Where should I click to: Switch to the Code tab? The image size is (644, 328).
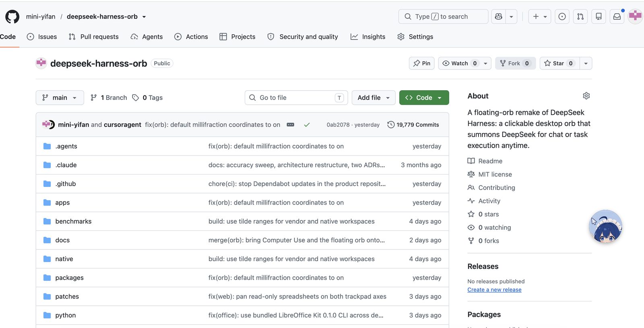pos(8,37)
